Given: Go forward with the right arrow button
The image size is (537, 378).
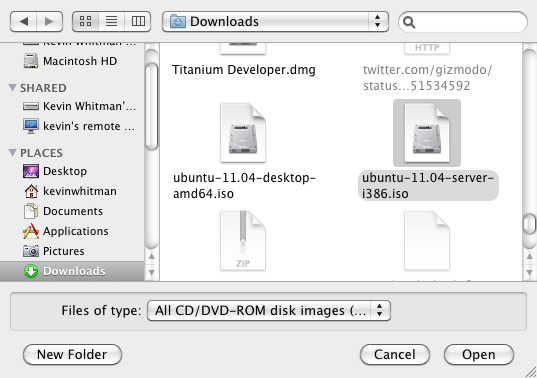Looking at the screenshot, I should (50, 22).
